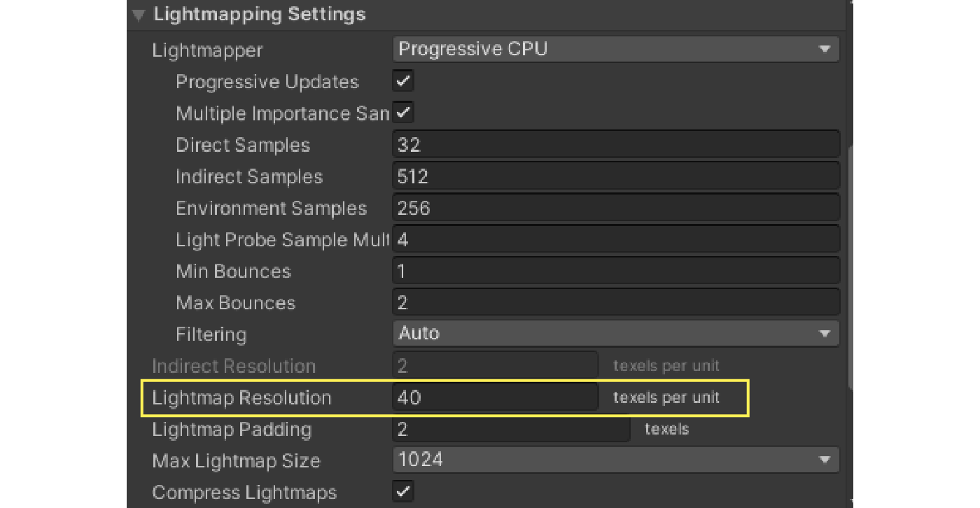The width and height of the screenshot is (980, 508).
Task: Click the Filtering dropdown arrow icon
Action: [x=826, y=333]
